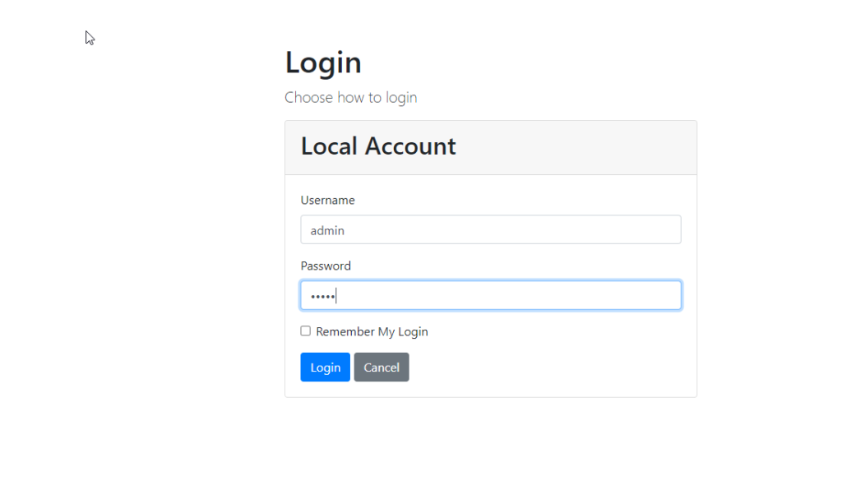Click the "Choose how to login" subtitle
842x504 pixels.
(x=350, y=97)
